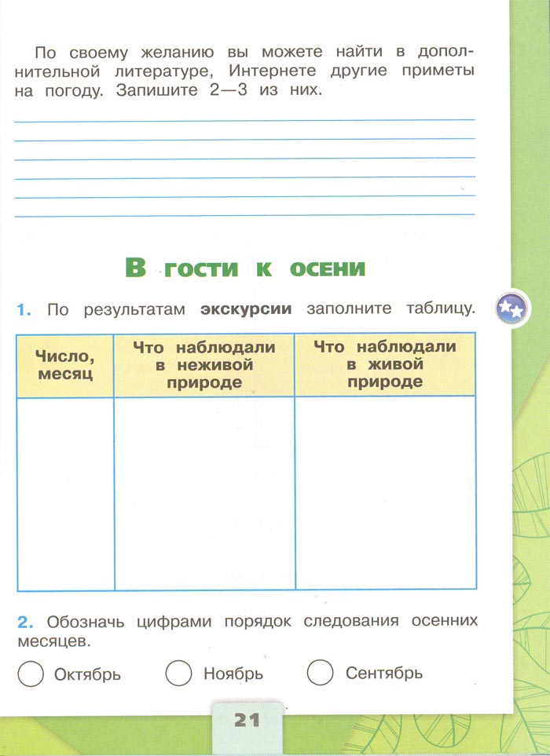Click the 'Октябрь' month label
Image resolution: width=550 pixels, height=756 pixels.
[87, 674]
